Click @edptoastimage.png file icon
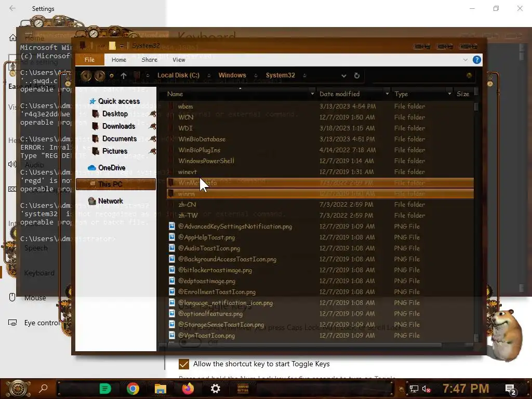This screenshot has width=532, height=399. pyautogui.click(x=172, y=281)
